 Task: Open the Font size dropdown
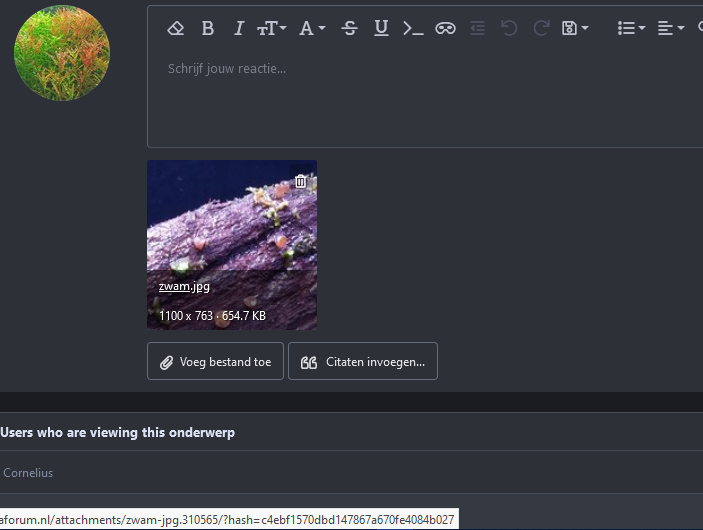tap(272, 28)
